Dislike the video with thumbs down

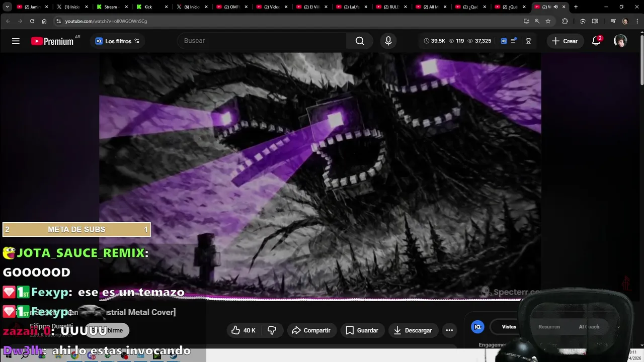coord(272,330)
